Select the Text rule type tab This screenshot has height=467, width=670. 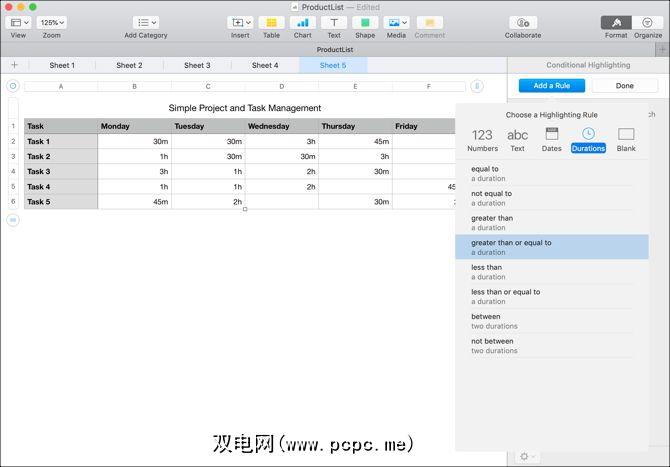(x=517, y=139)
